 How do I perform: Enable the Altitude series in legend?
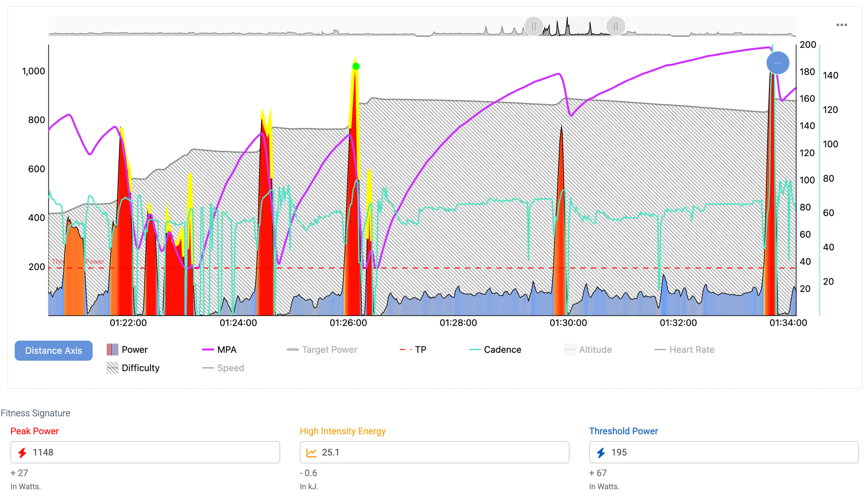click(x=570, y=350)
